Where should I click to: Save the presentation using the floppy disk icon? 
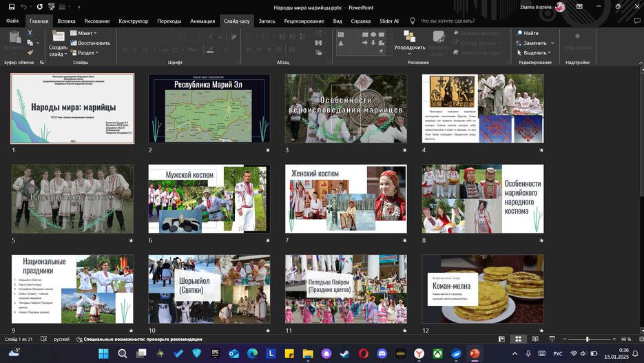(12, 7)
